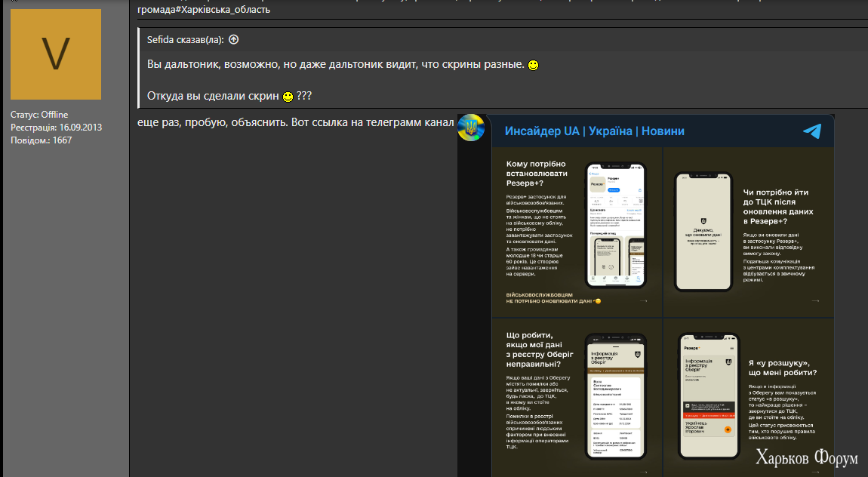Click 'Реєстрація: 16.09.2013' text

(x=56, y=128)
